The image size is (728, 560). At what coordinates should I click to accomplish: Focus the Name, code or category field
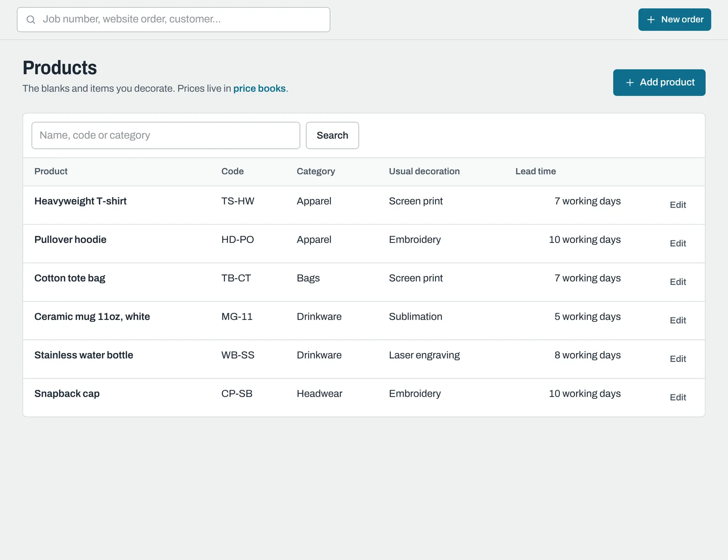coord(166,135)
